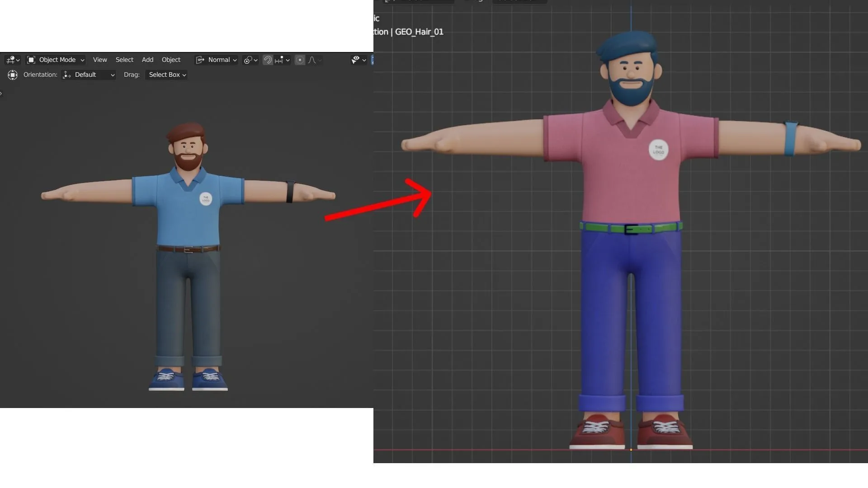The height and width of the screenshot is (488, 868).
Task: Click the snap target icon next to the magnet
Action: (x=279, y=59)
